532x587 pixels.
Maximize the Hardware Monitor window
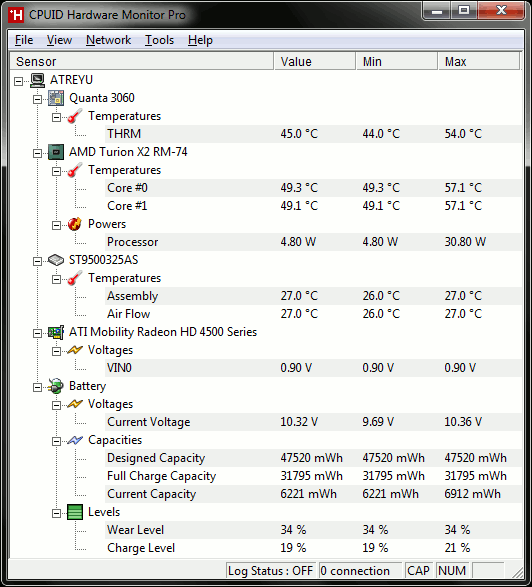(463, 11)
